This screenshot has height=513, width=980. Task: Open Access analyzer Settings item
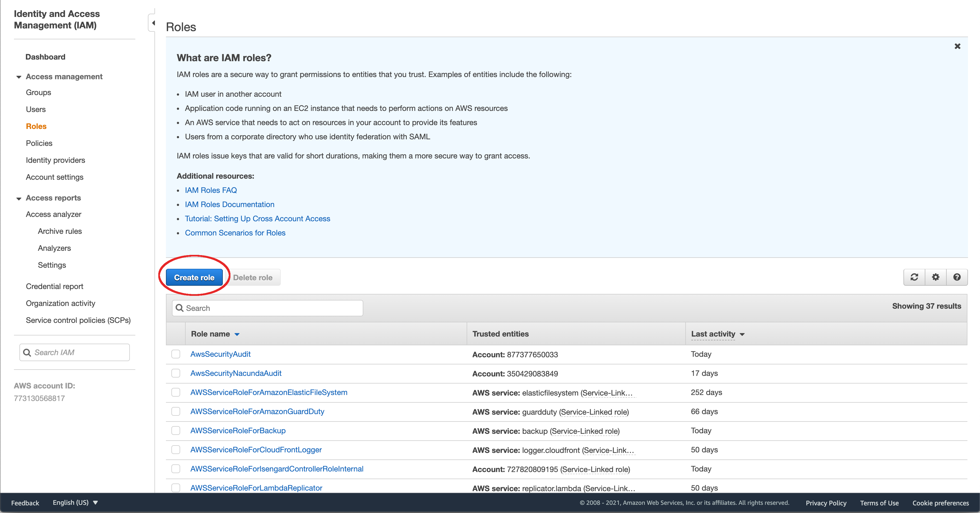coord(52,265)
